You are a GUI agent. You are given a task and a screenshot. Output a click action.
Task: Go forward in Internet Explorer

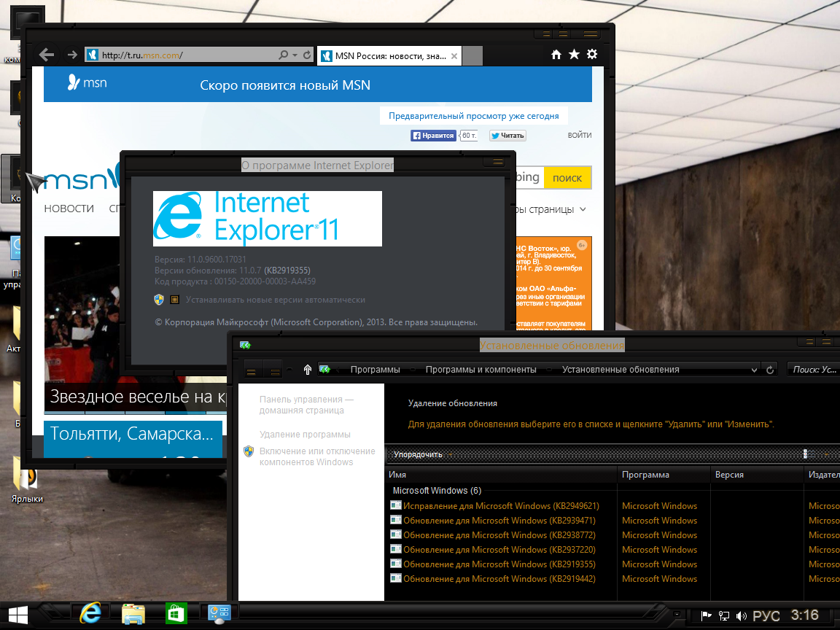point(72,55)
